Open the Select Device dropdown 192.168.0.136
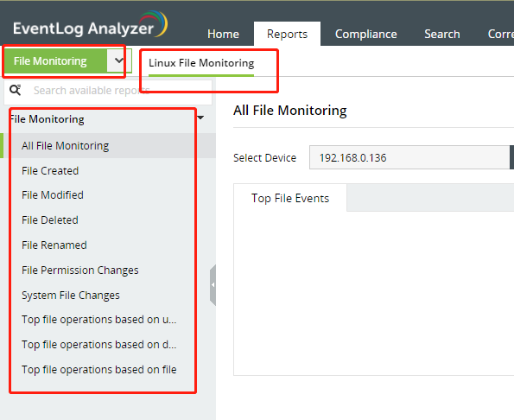Image resolution: width=514 pixels, height=420 pixels. pos(411,157)
